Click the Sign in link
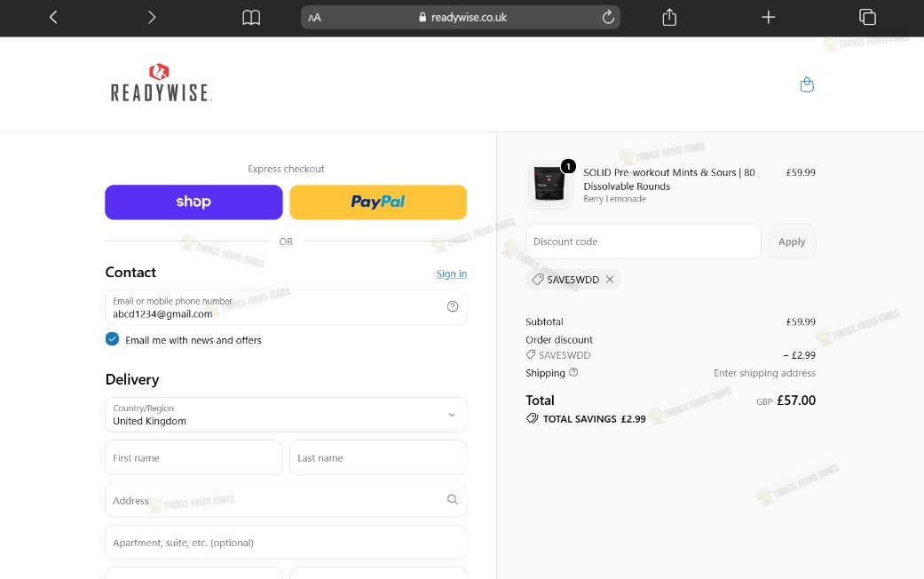 pyautogui.click(x=452, y=274)
